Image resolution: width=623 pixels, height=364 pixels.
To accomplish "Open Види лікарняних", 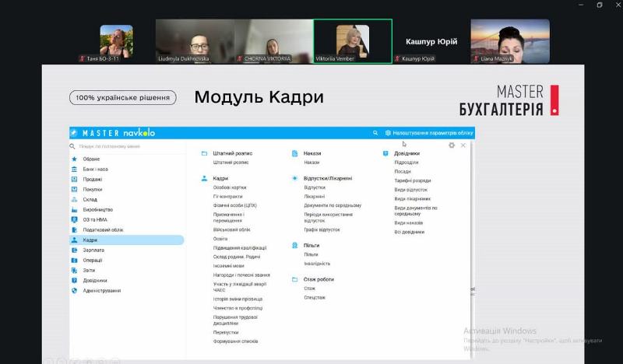I will tap(413, 199).
